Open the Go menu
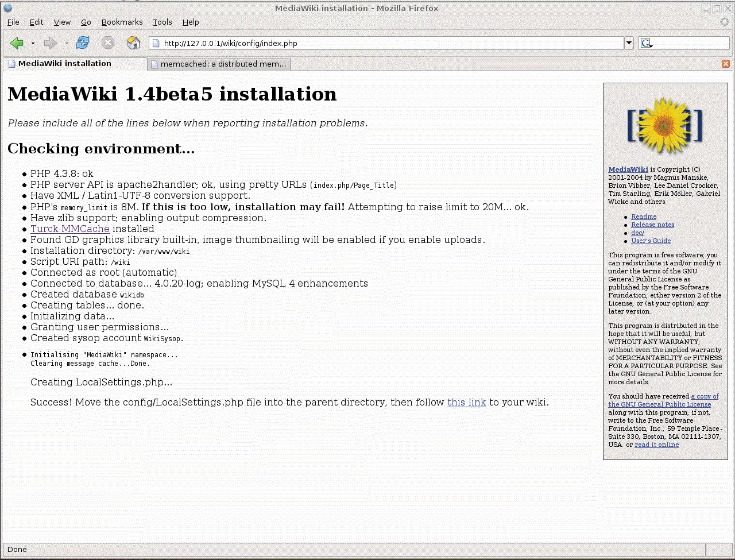This screenshot has width=735, height=560. point(86,22)
